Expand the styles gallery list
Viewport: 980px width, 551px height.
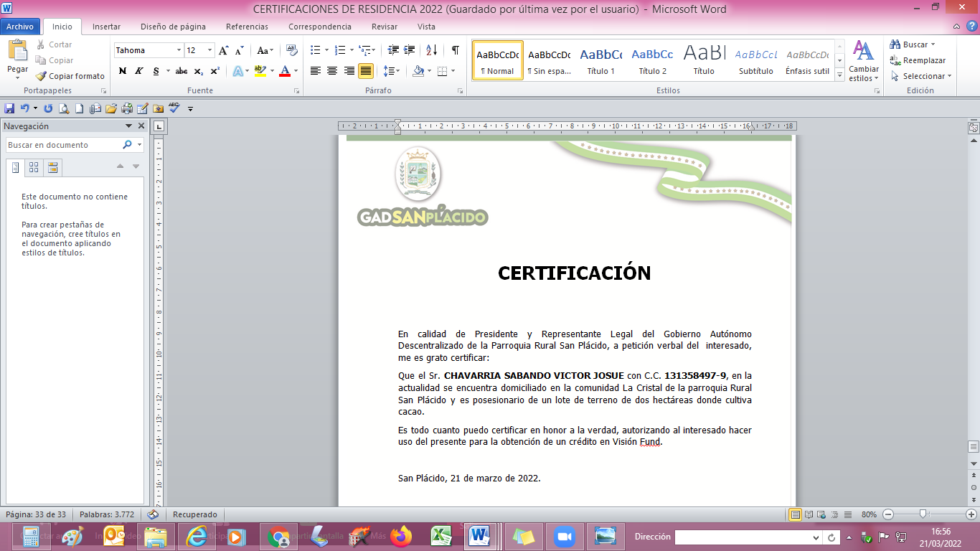point(839,75)
